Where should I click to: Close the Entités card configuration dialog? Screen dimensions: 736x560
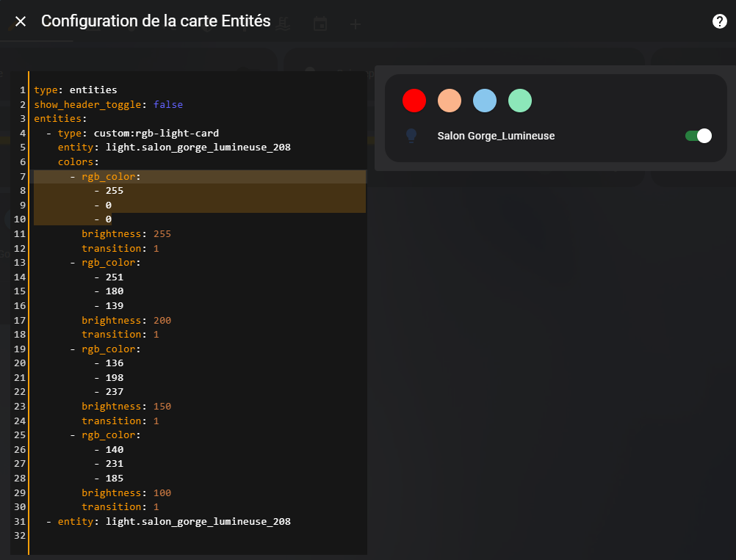pos(20,21)
